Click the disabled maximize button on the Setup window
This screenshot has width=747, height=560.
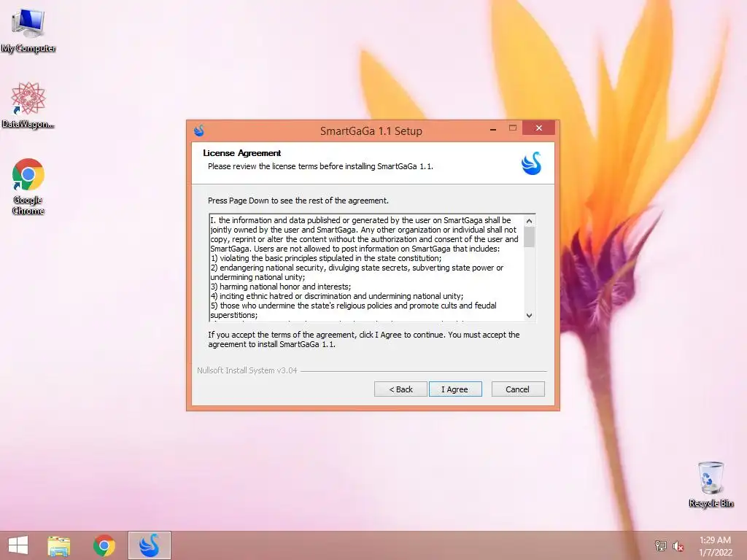(x=513, y=128)
